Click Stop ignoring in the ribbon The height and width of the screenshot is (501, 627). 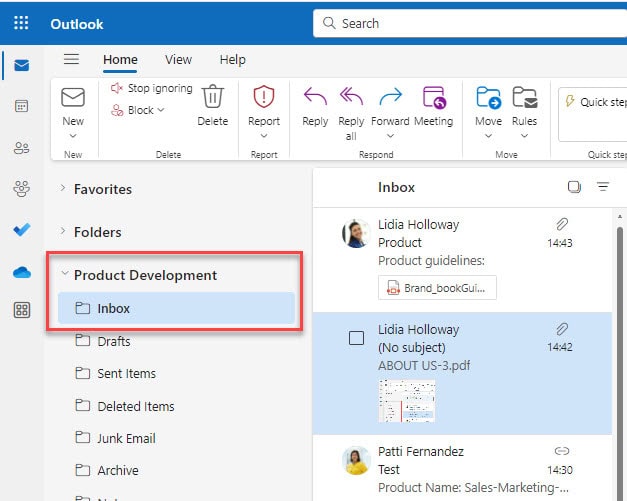[x=152, y=88]
